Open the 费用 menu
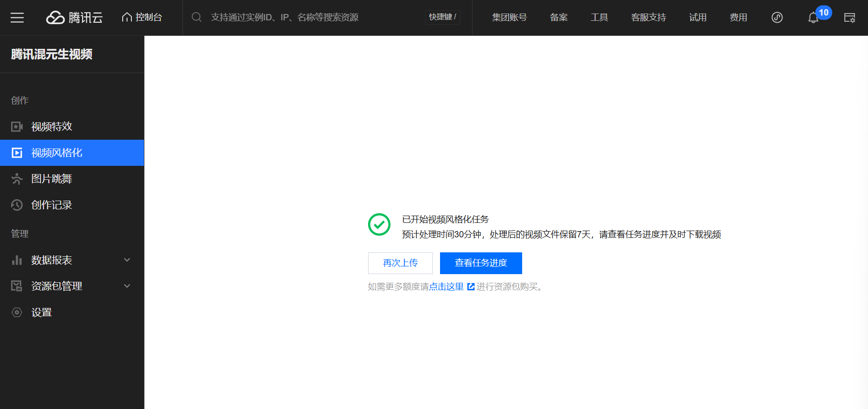Image resolution: width=868 pixels, height=409 pixels. point(739,17)
